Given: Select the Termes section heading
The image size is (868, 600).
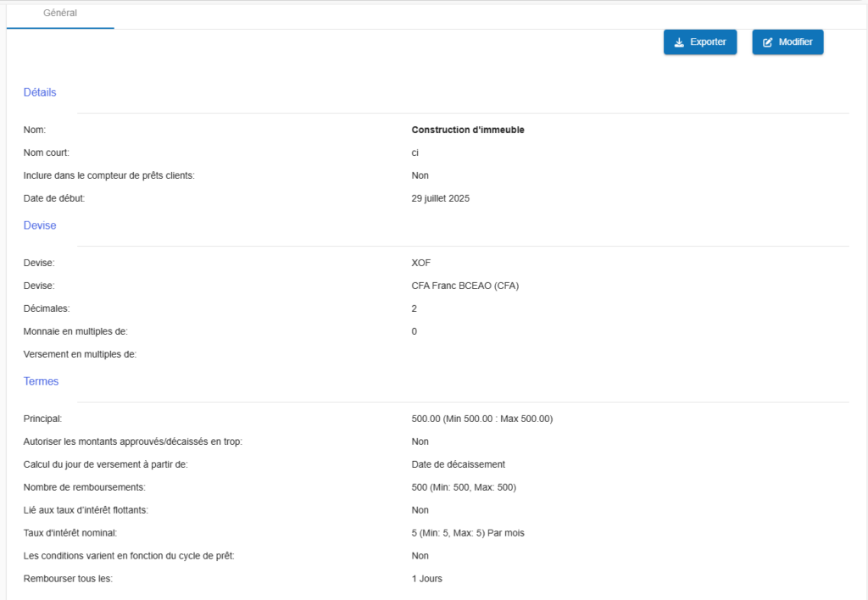Looking at the screenshot, I should (41, 381).
